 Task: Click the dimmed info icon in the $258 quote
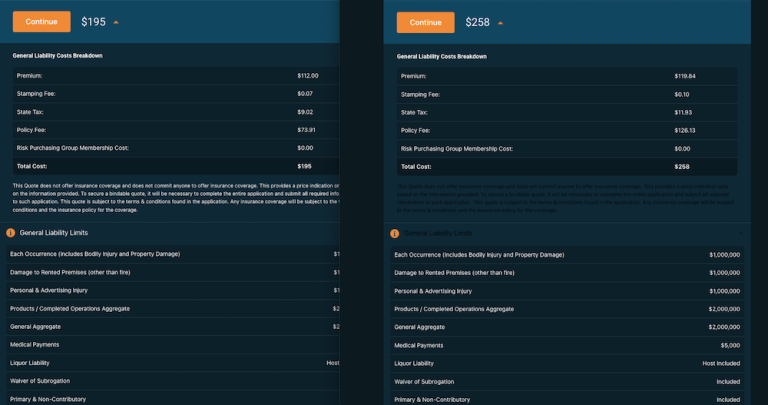[395, 233]
